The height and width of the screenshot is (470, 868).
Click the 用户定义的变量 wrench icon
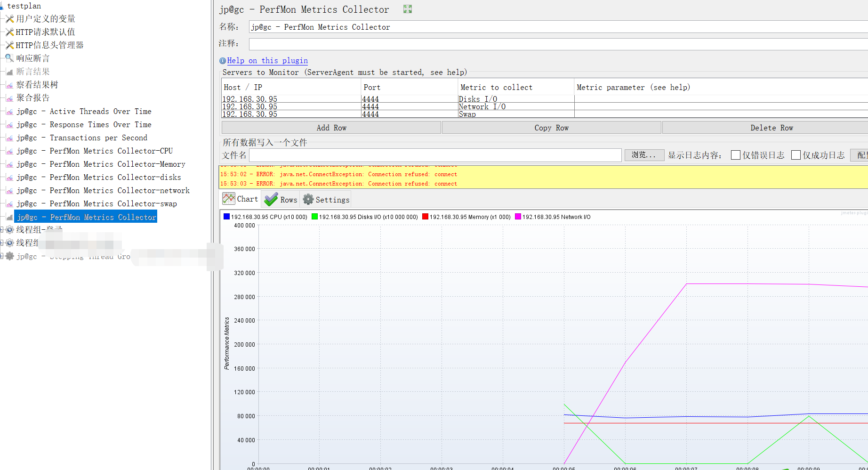tap(9, 19)
